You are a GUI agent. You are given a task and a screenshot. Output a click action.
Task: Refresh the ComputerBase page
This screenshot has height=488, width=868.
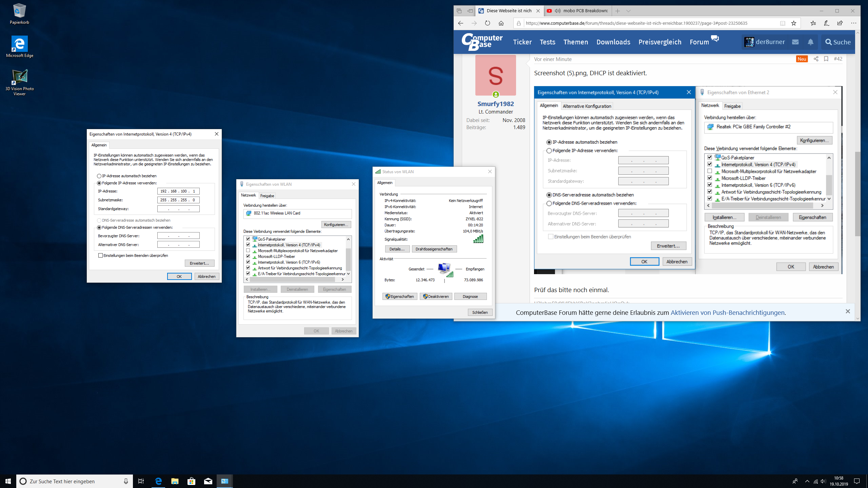point(487,23)
